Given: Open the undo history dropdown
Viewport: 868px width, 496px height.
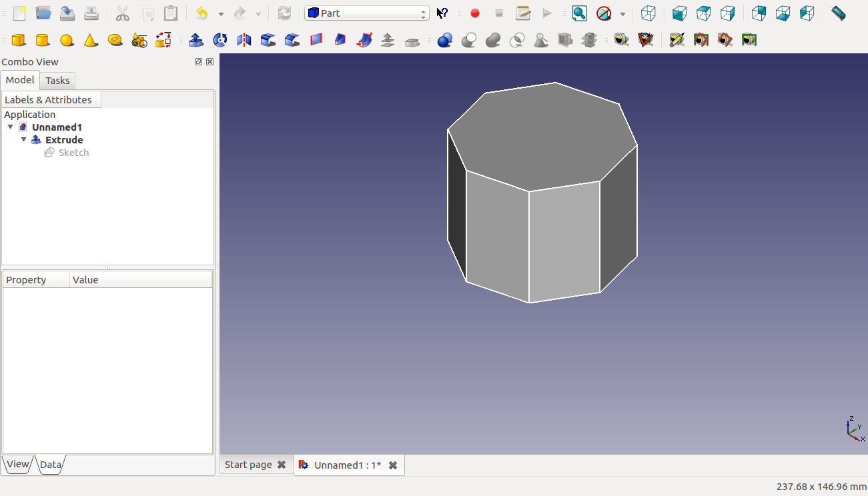Looking at the screenshot, I should pos(221,13).
